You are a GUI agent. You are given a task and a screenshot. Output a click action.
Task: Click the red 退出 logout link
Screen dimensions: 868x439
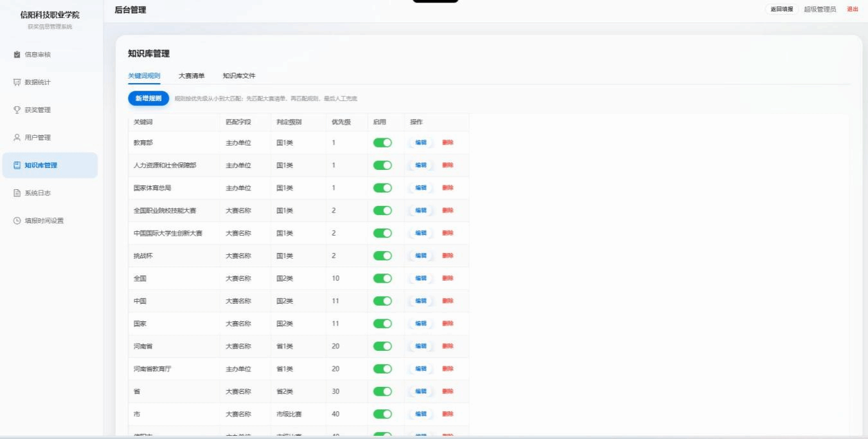coord(853,9)
